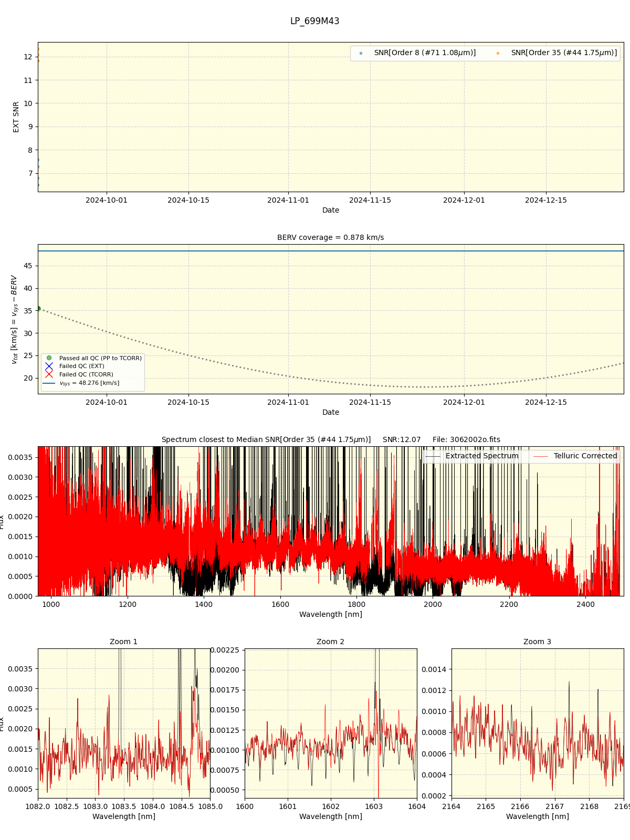Click the Zoom 1 subplot title

click(x=123, y=642)
